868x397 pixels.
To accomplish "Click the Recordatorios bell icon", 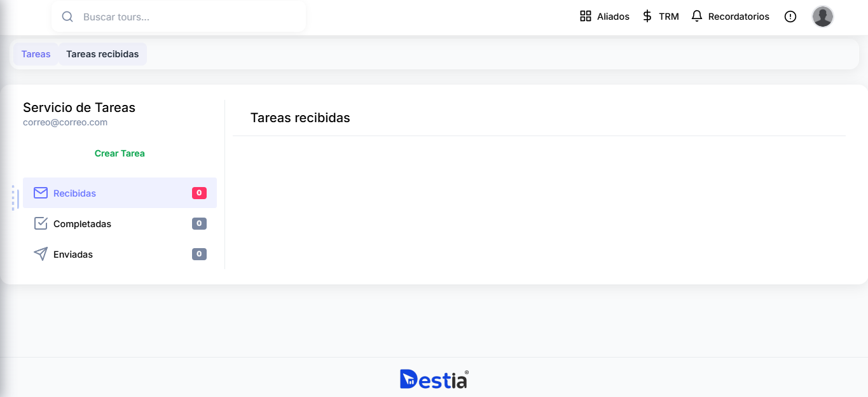I will 696,16.
